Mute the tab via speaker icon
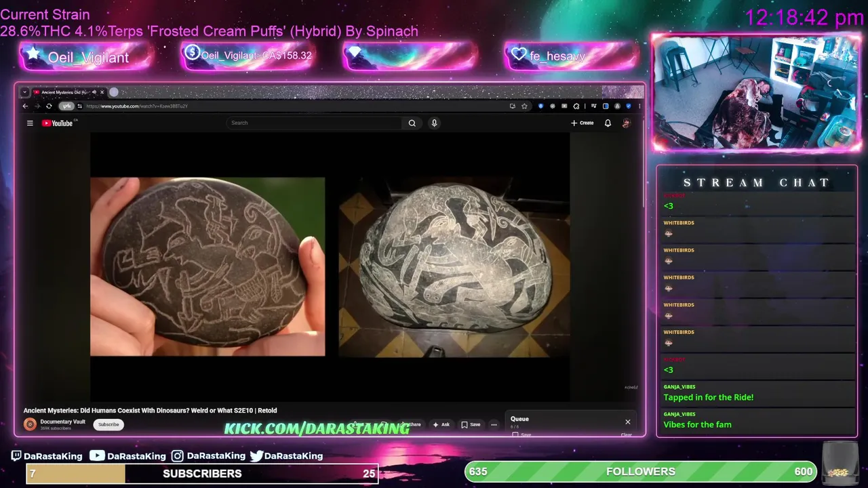The image size is (868, 488). click(x=95, y=91)
